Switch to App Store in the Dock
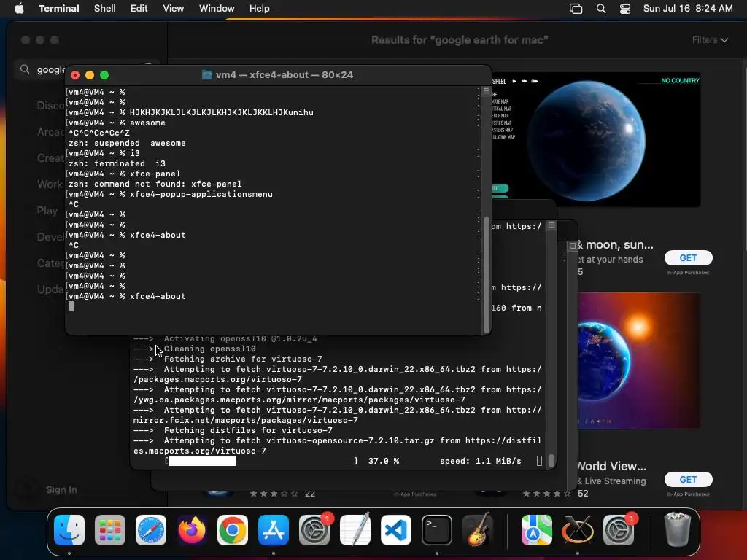This screenshot has width=747, height=560. click(x=274, y=529)
